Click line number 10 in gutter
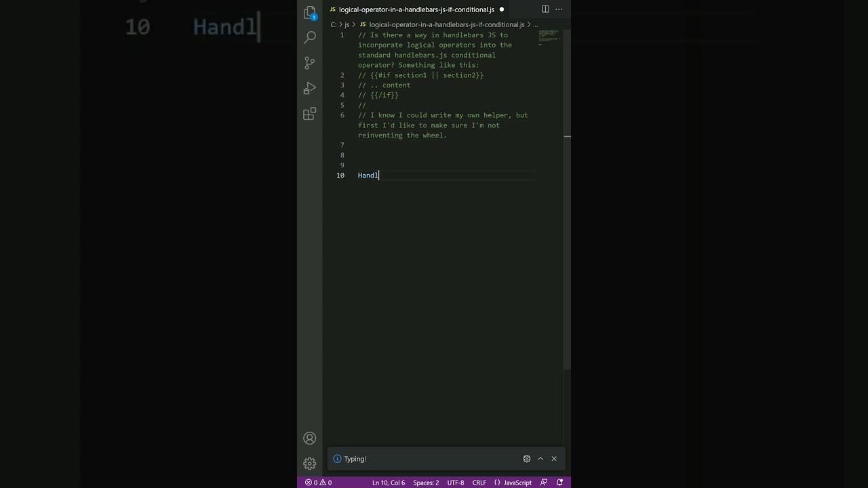Image resolution: width=868 pixels, height=488 pixels. 340,176
